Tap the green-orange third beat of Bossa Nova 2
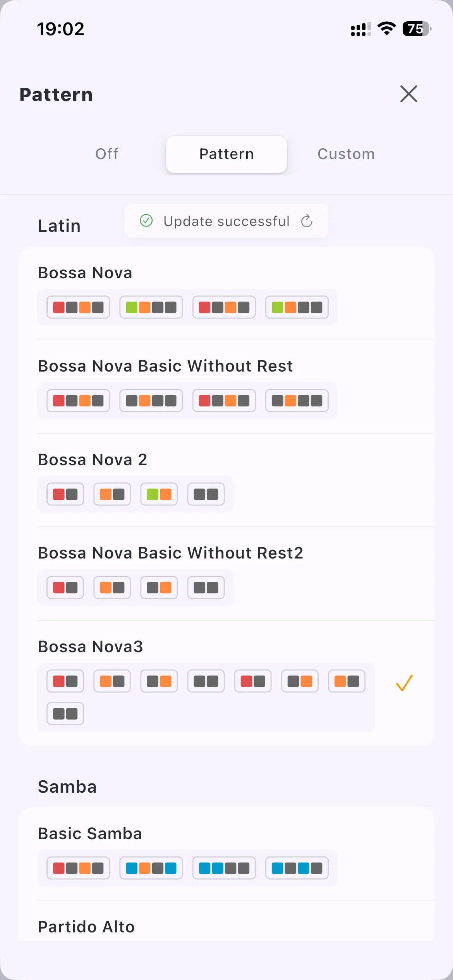453x980 pixels. point(159,494)
